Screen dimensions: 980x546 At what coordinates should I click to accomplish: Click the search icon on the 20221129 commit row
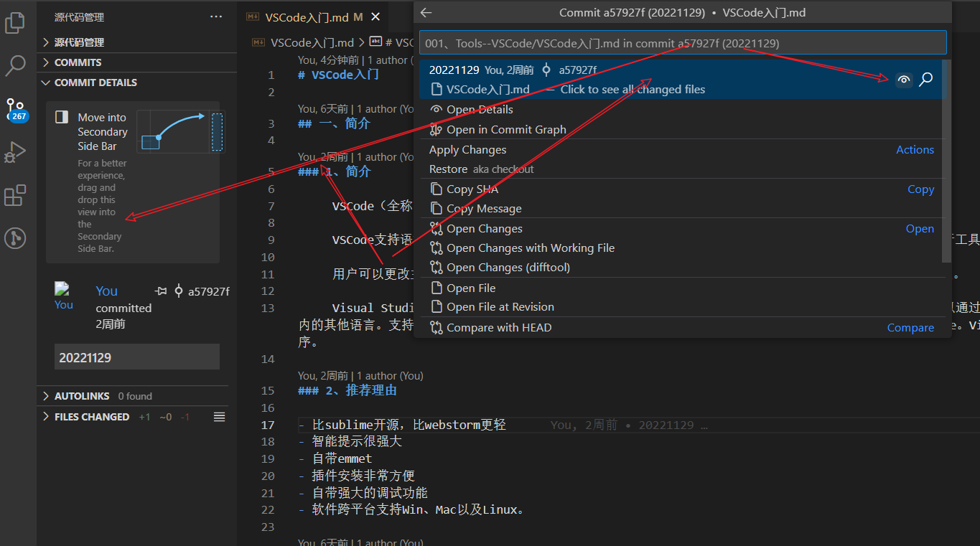[x=926, y=80]
